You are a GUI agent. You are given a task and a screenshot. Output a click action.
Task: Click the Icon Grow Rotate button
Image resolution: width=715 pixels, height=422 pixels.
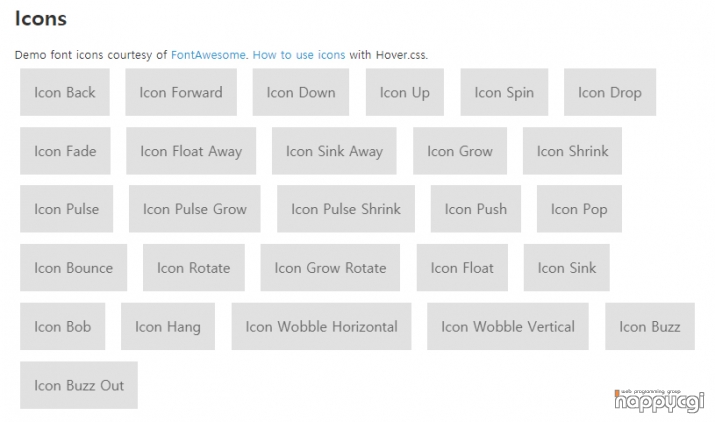point(330,268)
